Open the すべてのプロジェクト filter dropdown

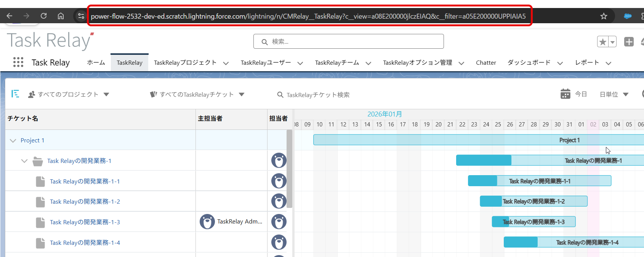106,94
